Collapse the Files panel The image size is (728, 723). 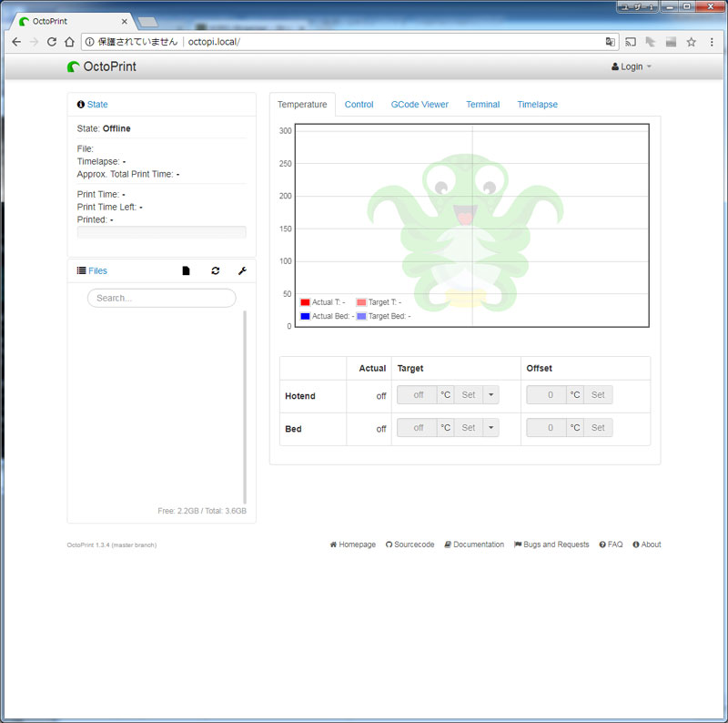[97, 270]
